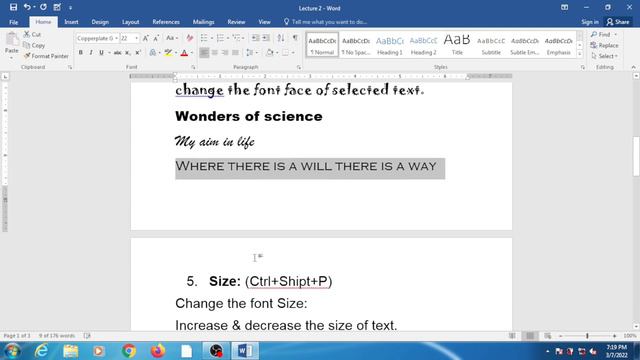640x360 pixels.
Task: Apply strikethrough to selected text
Action: (x=118, y=53)
